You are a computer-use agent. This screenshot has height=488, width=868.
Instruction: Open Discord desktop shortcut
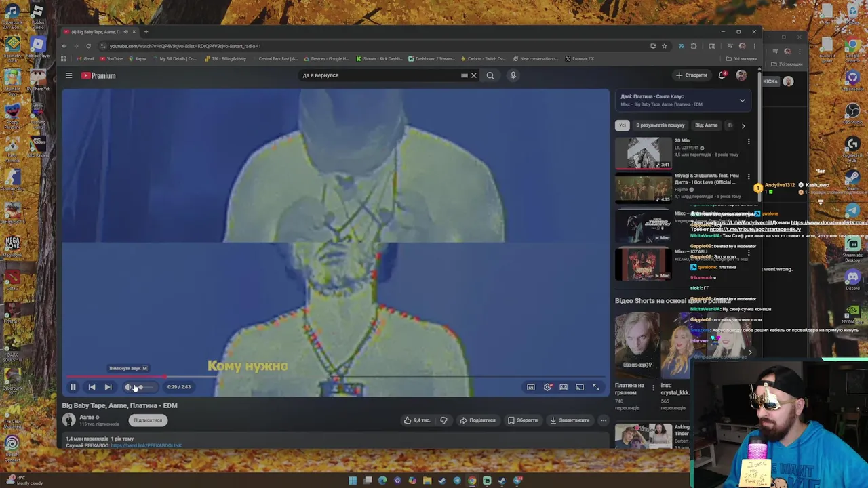pos(852,279)
